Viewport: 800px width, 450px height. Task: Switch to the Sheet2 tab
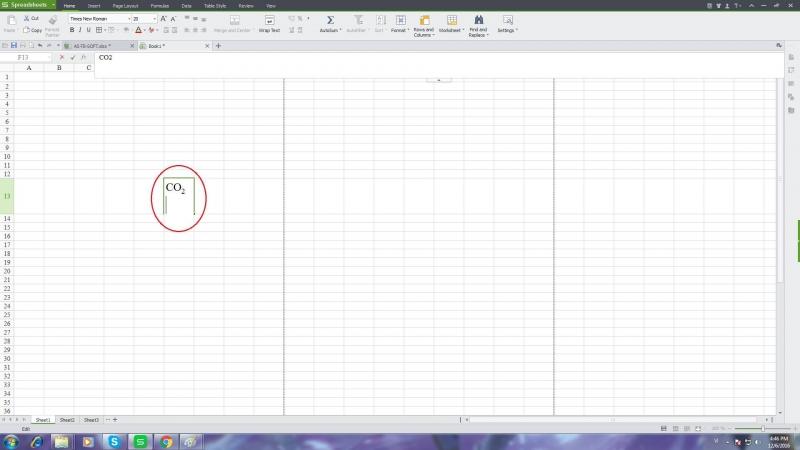coord(66,420)
